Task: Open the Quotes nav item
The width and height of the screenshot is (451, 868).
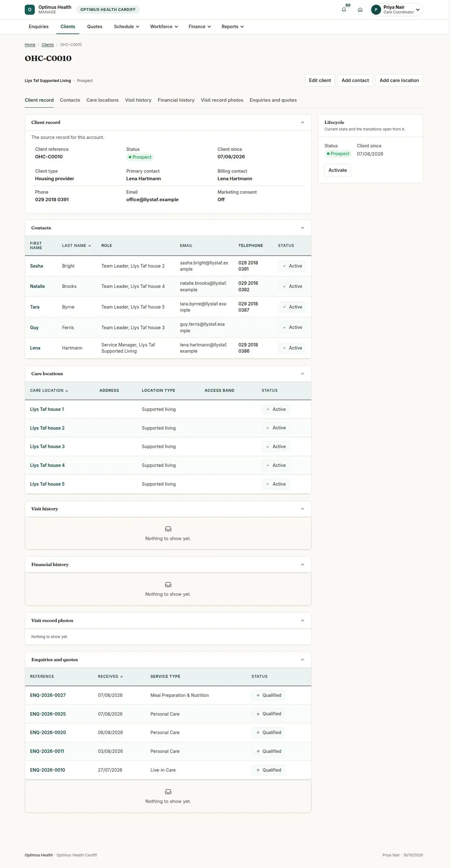Action: (x=95, y=27)
